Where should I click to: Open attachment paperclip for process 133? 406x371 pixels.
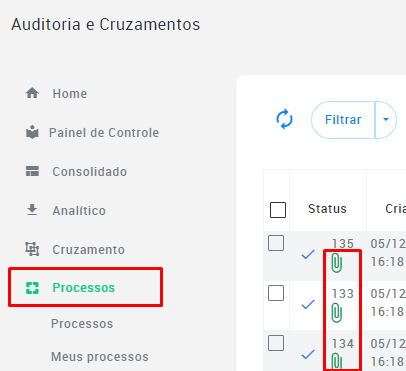[x=337, y=313]
